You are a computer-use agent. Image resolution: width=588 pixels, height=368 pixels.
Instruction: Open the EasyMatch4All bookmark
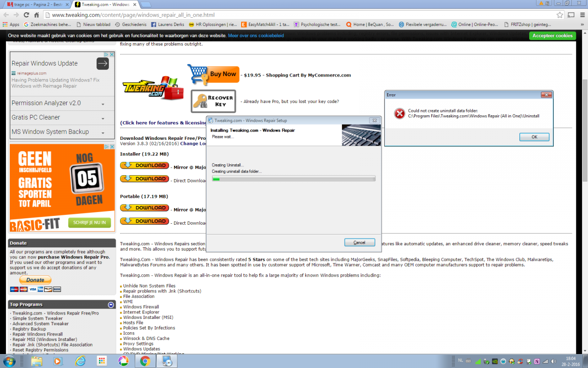[265, 24]
